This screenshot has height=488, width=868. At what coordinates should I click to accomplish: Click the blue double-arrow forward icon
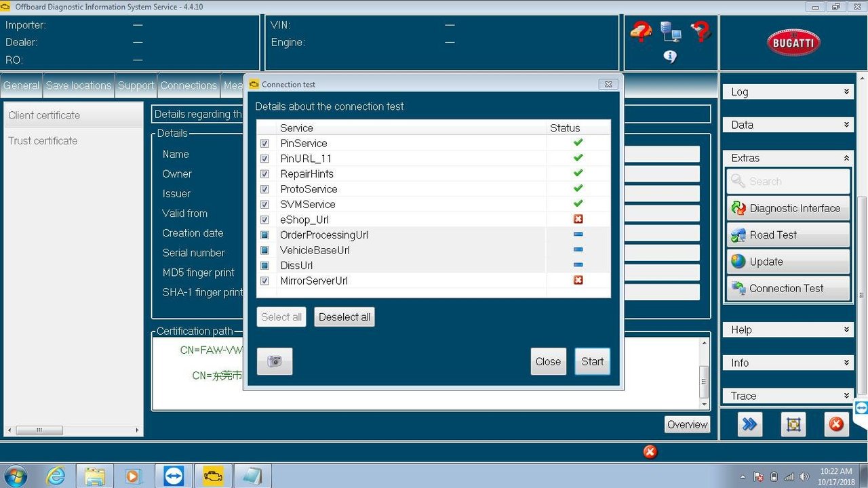click(x=749, y=424)
